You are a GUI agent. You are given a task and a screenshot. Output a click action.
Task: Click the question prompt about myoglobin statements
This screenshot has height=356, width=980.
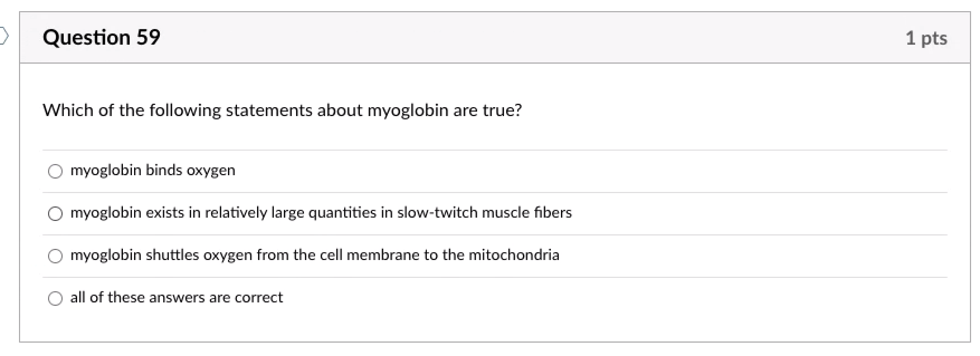click(282, 110)
